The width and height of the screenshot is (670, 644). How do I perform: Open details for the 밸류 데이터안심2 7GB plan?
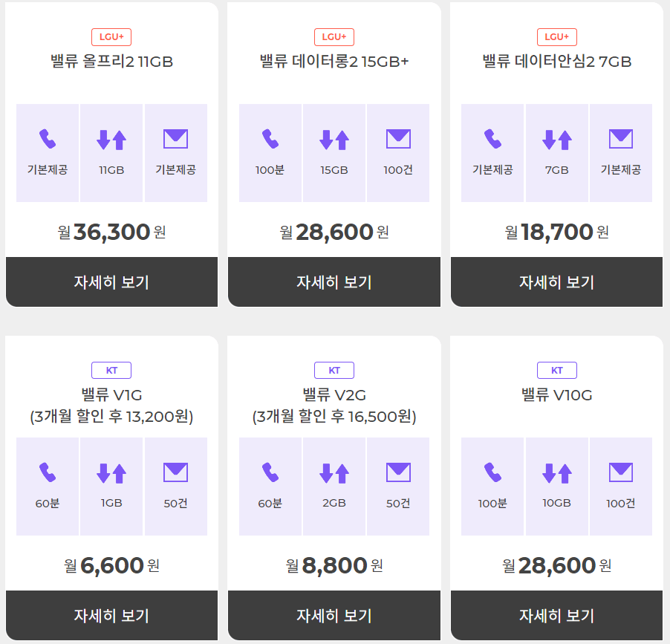point(556,282)
